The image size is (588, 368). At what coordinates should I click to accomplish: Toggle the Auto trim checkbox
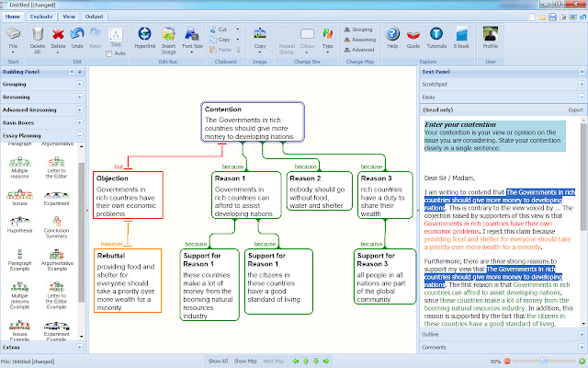pyautogui.click(x=109, y=53)
